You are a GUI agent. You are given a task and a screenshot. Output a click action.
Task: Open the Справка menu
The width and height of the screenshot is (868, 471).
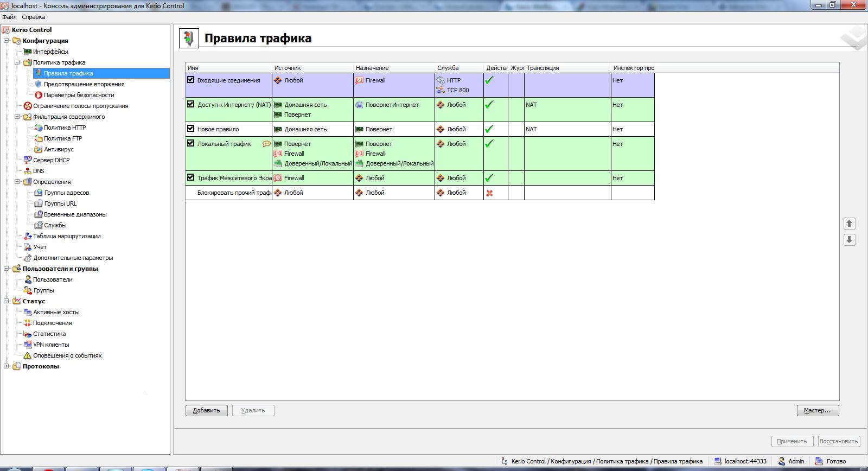34,17
